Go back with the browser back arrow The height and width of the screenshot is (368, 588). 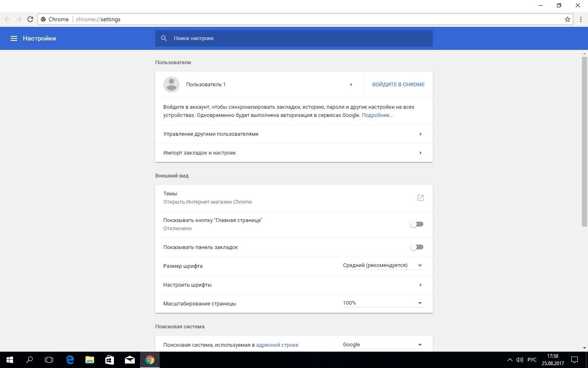coord(7,19)
